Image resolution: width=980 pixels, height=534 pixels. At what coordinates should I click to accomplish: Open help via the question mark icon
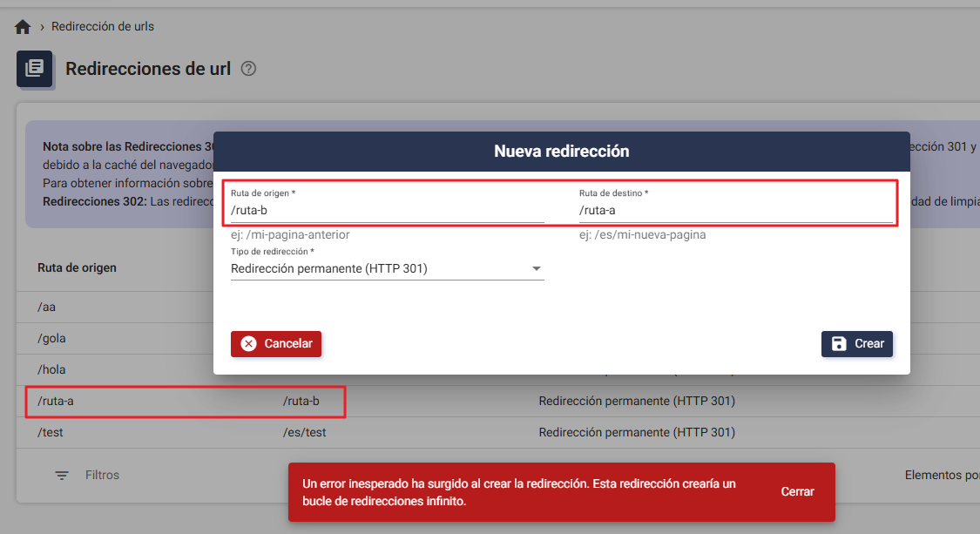pos(248,68)
